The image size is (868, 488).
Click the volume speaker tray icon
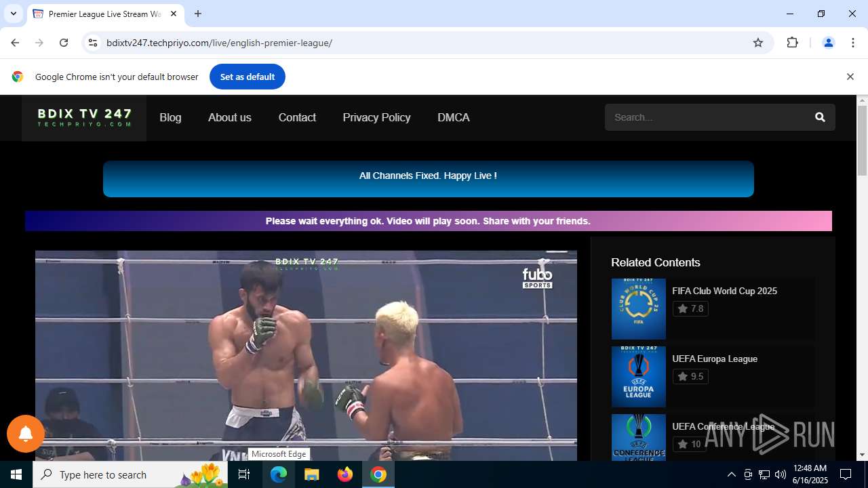click(x=781, y=474)
